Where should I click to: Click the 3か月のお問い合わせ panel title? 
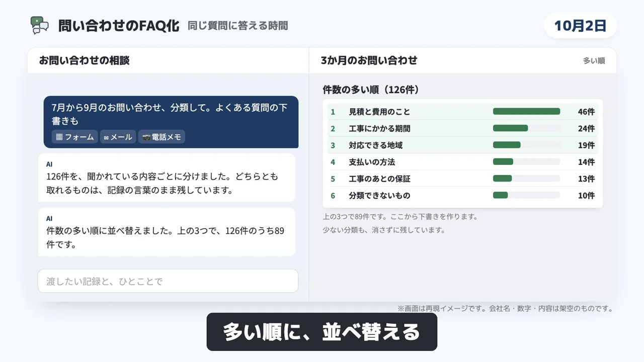click(369, 60)
